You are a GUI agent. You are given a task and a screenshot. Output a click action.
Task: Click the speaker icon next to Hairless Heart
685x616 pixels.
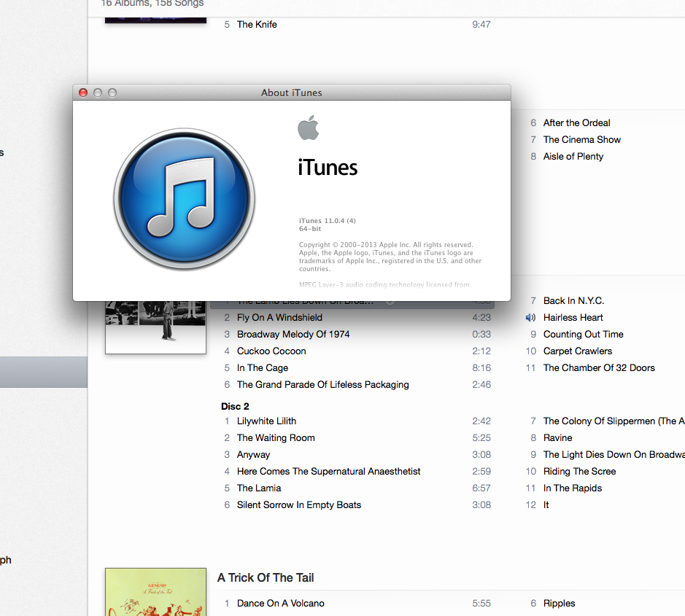tap(530, 317)
